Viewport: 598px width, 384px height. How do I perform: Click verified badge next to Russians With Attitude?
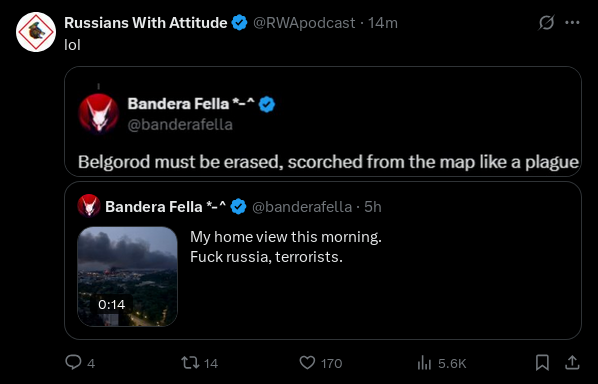(240, 23)
